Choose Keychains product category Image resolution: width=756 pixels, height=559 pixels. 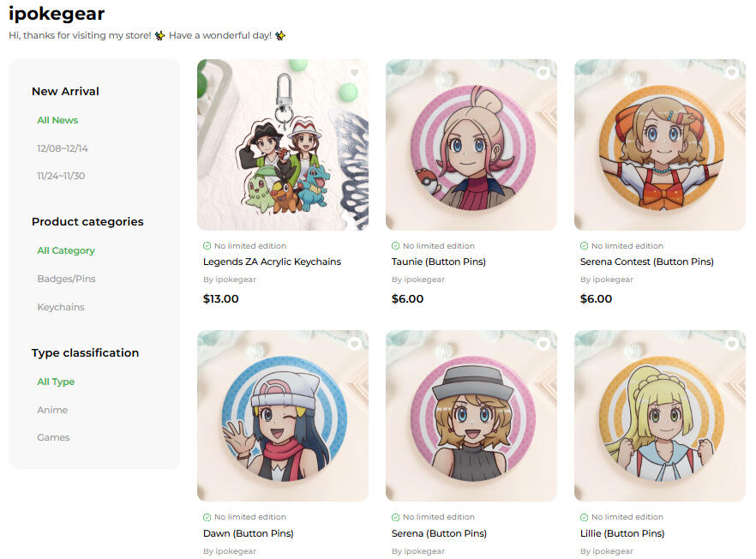click(x=61, y=307)
